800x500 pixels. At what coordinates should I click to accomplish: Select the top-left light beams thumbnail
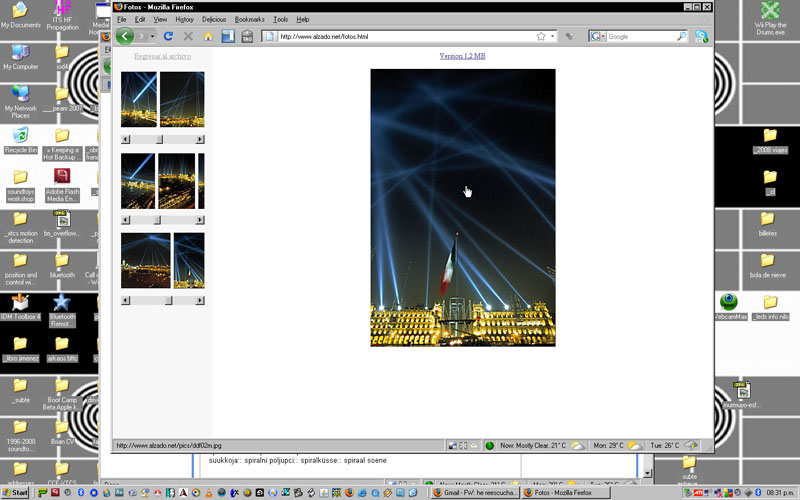tap(139, 99)
